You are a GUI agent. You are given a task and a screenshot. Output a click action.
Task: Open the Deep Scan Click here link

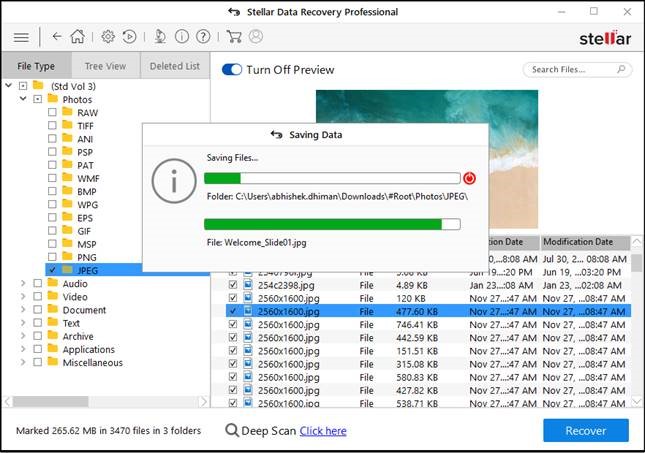coord(323,431)
